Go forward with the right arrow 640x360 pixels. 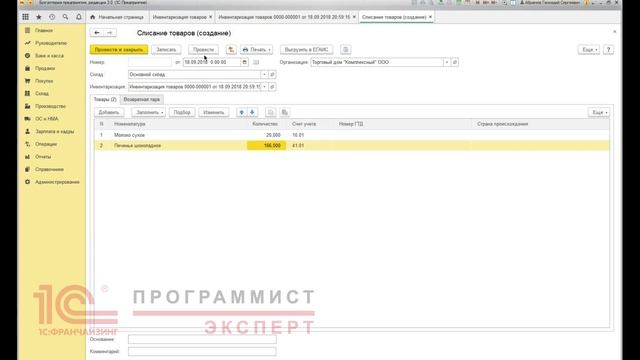click(109, 33)
